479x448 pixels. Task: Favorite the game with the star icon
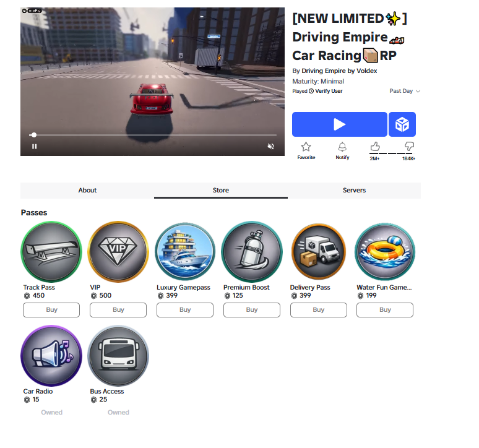coord(306,147)
